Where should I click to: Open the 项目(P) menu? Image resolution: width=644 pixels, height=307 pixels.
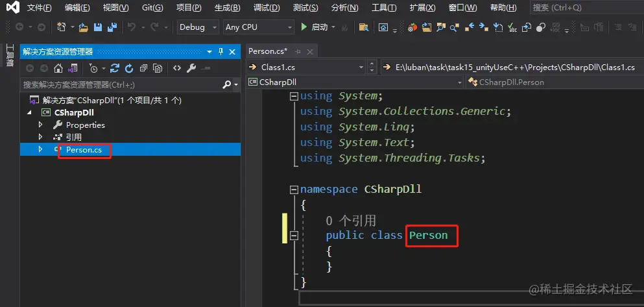189,8
